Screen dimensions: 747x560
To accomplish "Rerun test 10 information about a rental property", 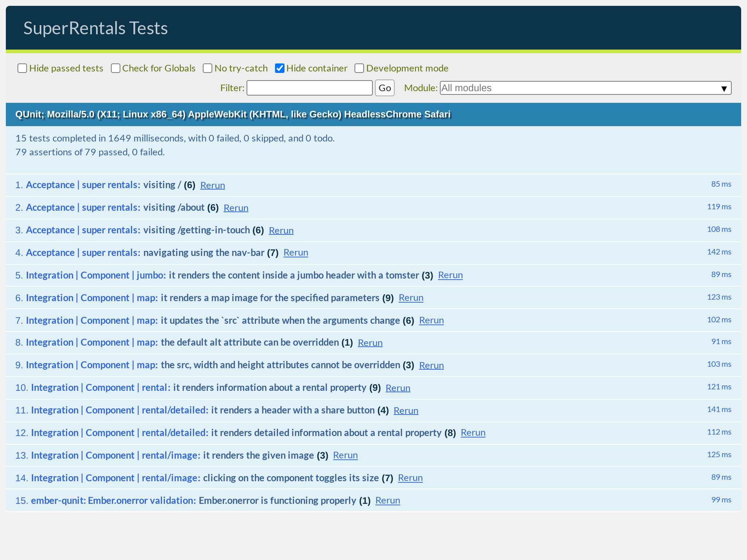I will click(x=398, y=388).
